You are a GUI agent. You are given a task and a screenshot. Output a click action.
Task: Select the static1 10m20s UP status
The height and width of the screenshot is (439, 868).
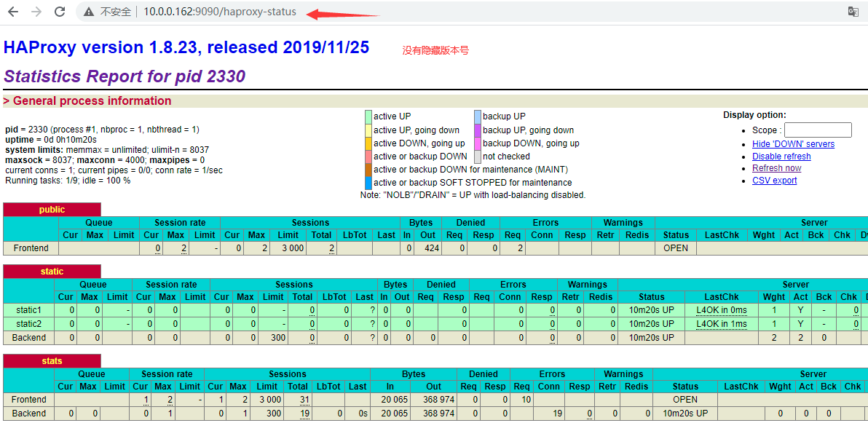(x=652, y=310)
